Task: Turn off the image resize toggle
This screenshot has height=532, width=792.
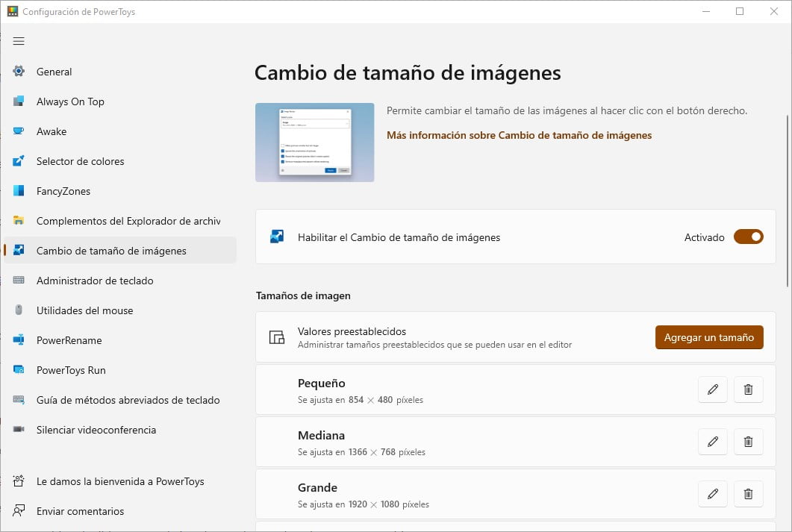Action: [x=748, y=237]
